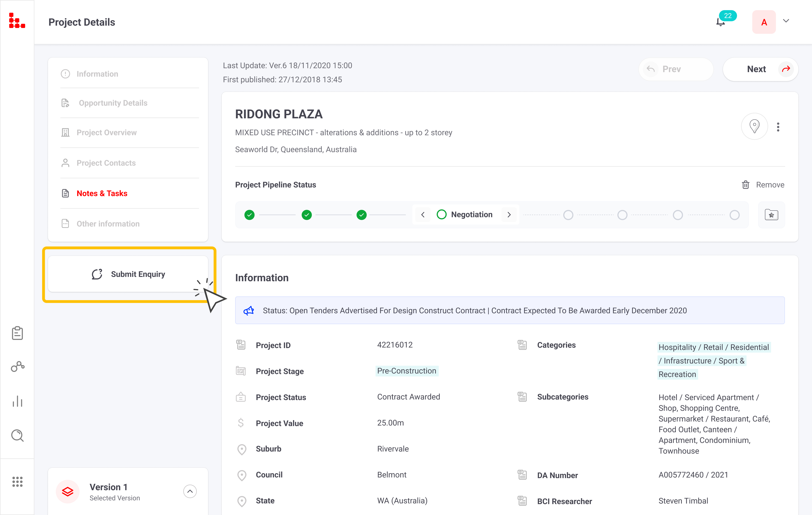Image resolution: width=812 pixels, height=515 pixels.
Task: Click the starred folder icon
Action: tap(771, 215)
